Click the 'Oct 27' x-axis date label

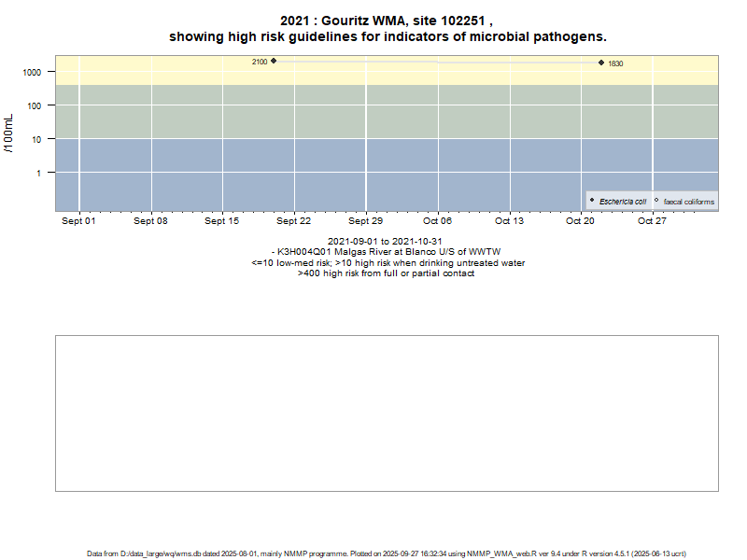[x=652, y=221]
